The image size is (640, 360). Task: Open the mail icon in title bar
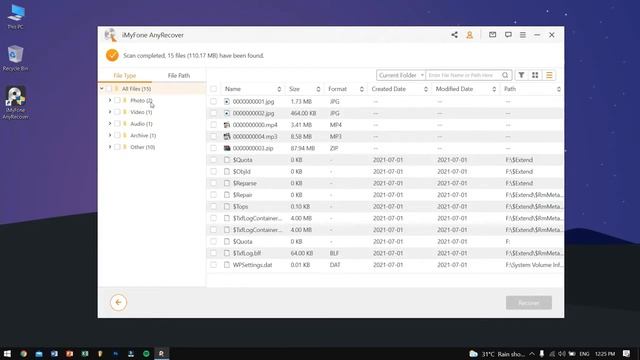point(493,35)
